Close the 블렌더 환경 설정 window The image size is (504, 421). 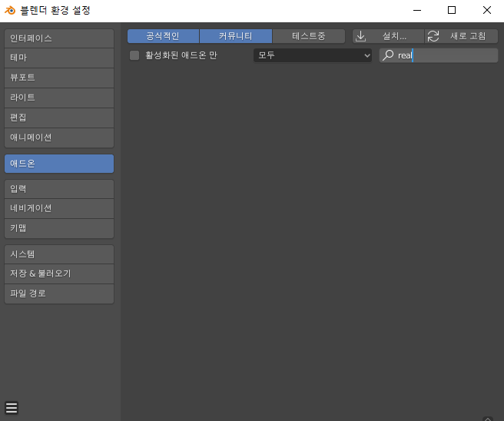(487, 10)
